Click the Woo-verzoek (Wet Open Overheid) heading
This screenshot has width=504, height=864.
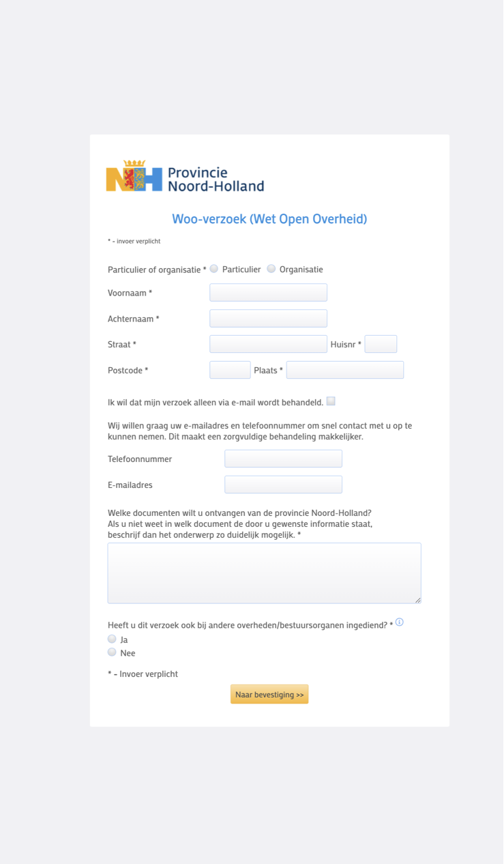coord(269,219)
